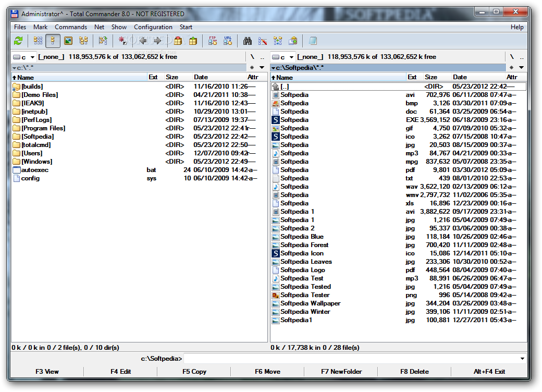Toggle the full details view toolbar button
542x392 pixels.
(53, 41)
